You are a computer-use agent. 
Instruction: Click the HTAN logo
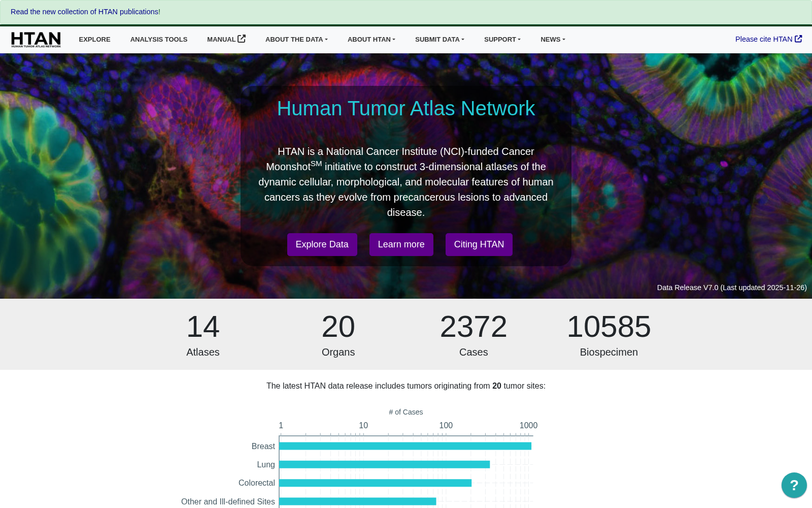pyautogui.click(x=36, y=39)
